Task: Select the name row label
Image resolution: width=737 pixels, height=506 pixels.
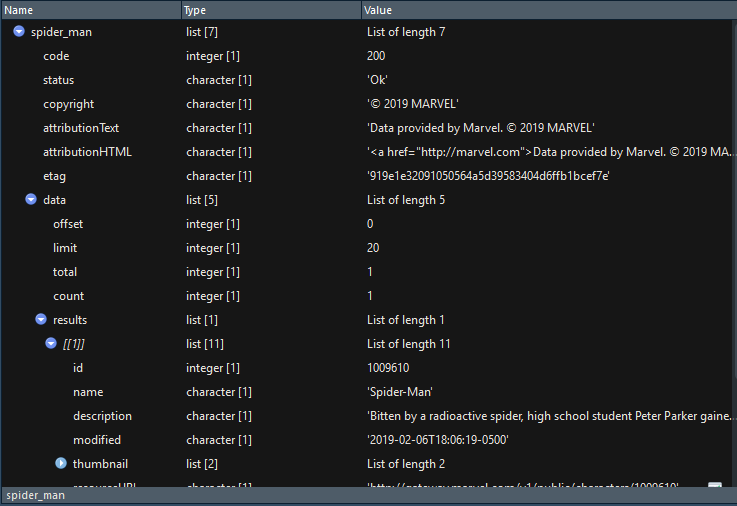Action: coord(88,392)
